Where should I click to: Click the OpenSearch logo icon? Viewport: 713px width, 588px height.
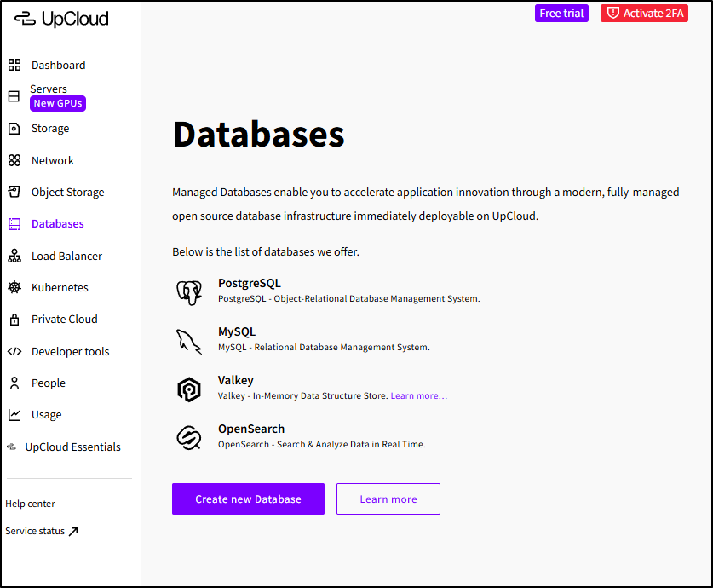188,437
